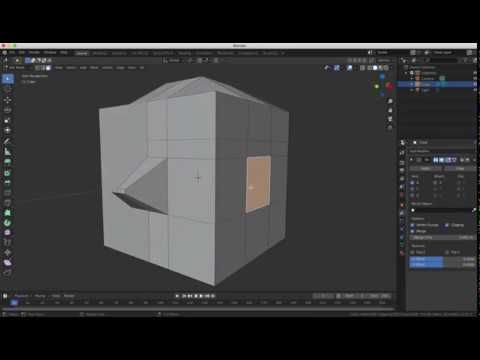Toggle the Merge checkbox
Viewport: 480px width, 360px height.
coord(413,231)
